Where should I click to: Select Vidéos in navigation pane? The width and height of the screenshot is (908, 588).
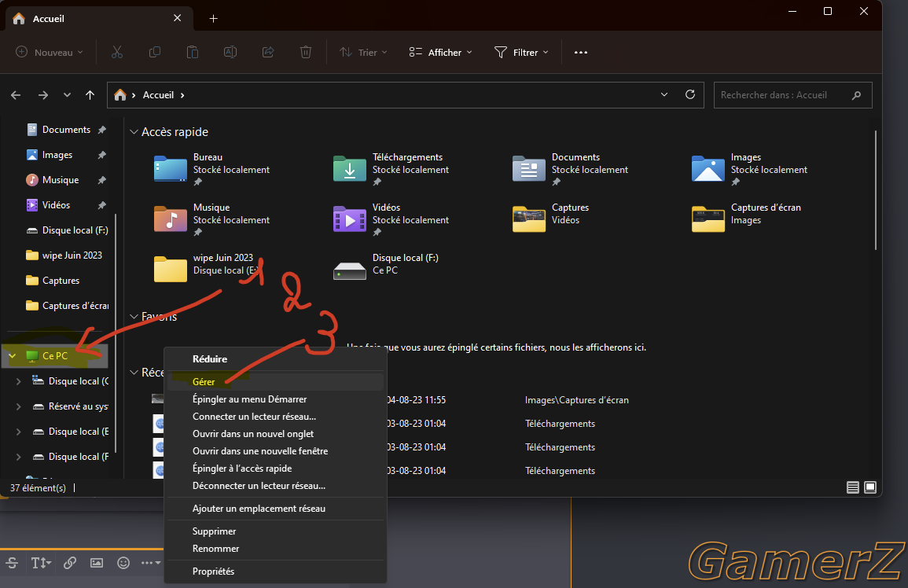pyautogui.click(x=56, y=205)
